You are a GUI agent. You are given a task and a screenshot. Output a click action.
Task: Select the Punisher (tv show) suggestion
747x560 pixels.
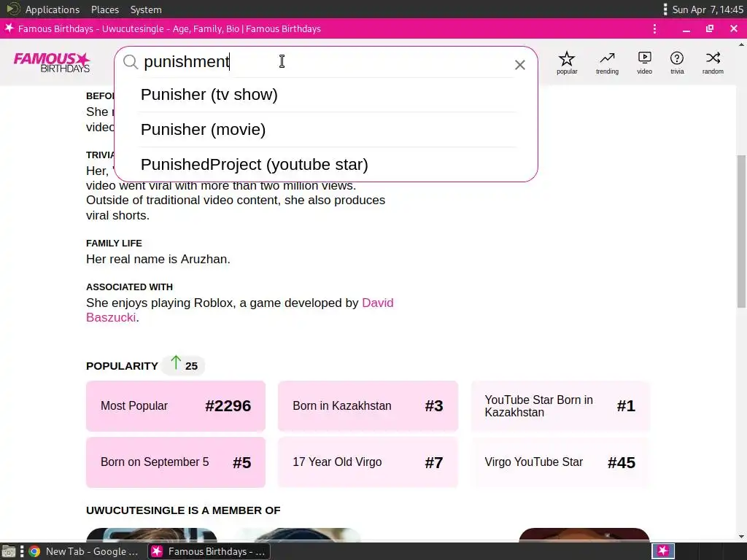coord(327,95)
